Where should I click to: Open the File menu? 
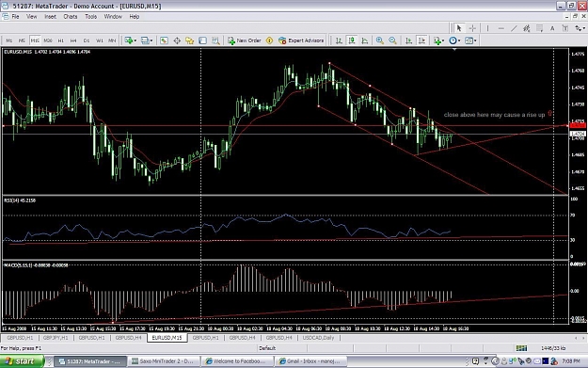(x=15, y=17)
